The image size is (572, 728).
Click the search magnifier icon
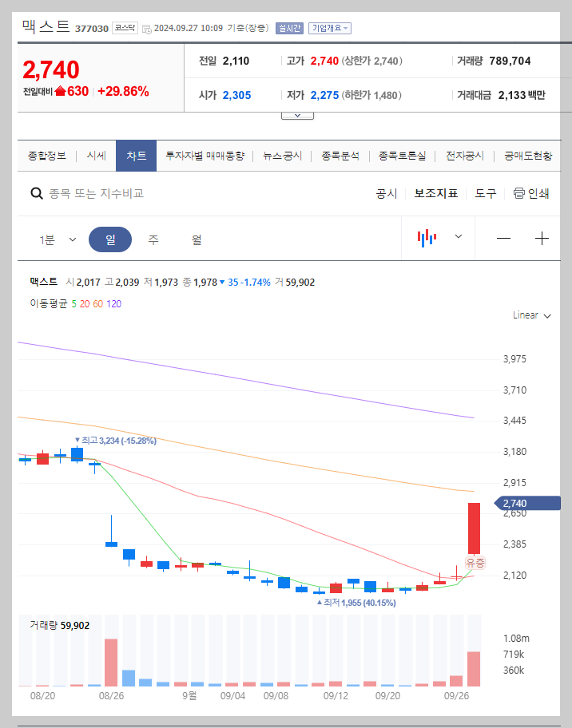coord(37,193)
